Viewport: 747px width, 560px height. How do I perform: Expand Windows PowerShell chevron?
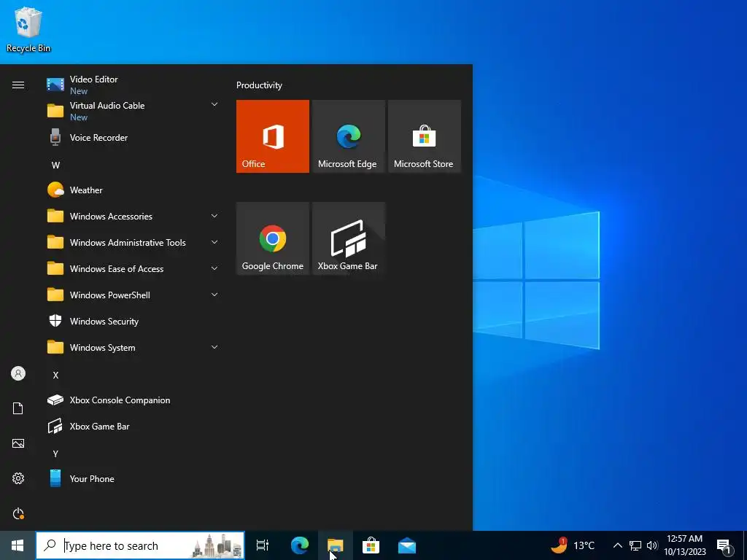click(x=214, y=295)
